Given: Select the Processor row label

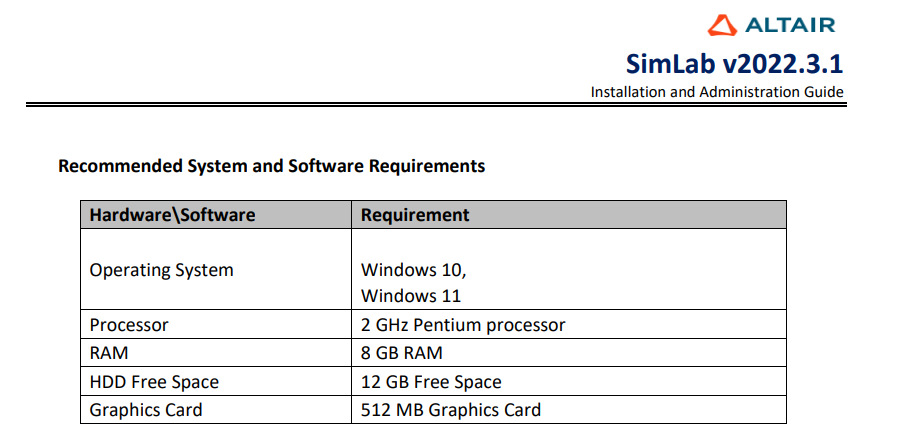Looking at the screenshot, I should 129,325.
